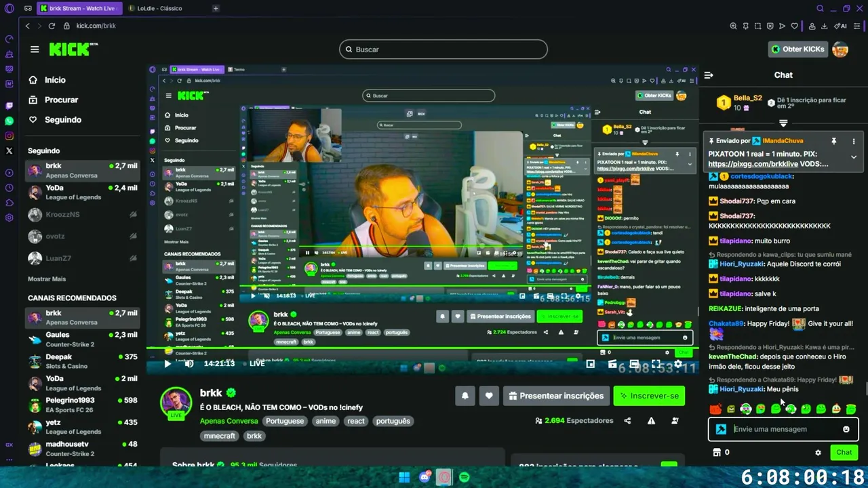This screenshot has width=868, height=488.
Task: Play the stream video
Action: pos(167,363)
